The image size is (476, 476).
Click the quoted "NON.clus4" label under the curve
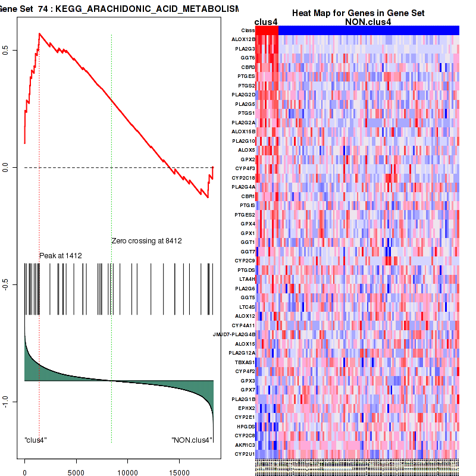click(192, 440)
